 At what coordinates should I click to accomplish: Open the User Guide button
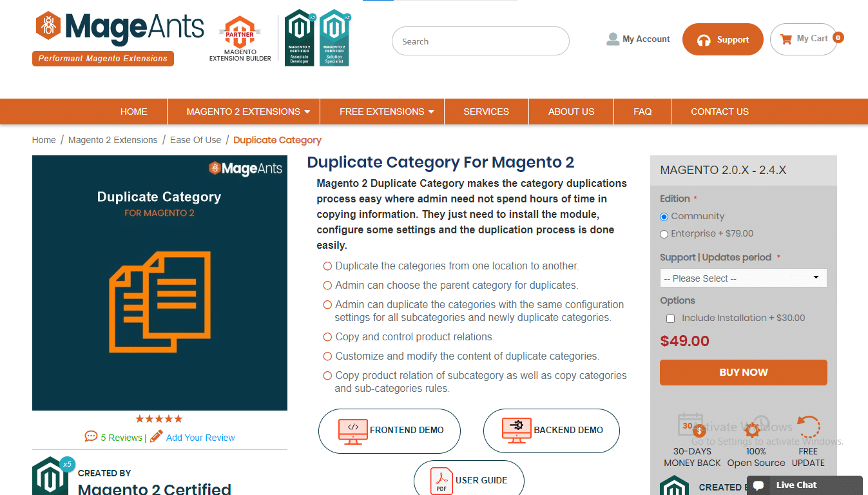click(x=469, y=478)
